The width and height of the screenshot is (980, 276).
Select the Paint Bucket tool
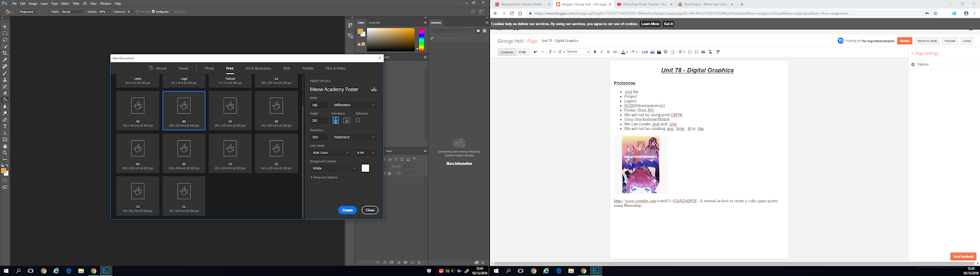[x=5, y=100]
